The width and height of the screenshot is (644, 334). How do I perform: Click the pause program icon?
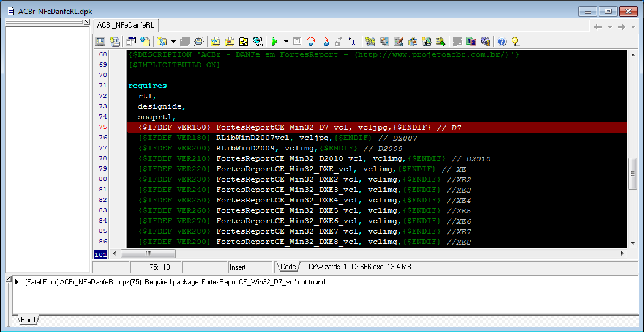297,42
